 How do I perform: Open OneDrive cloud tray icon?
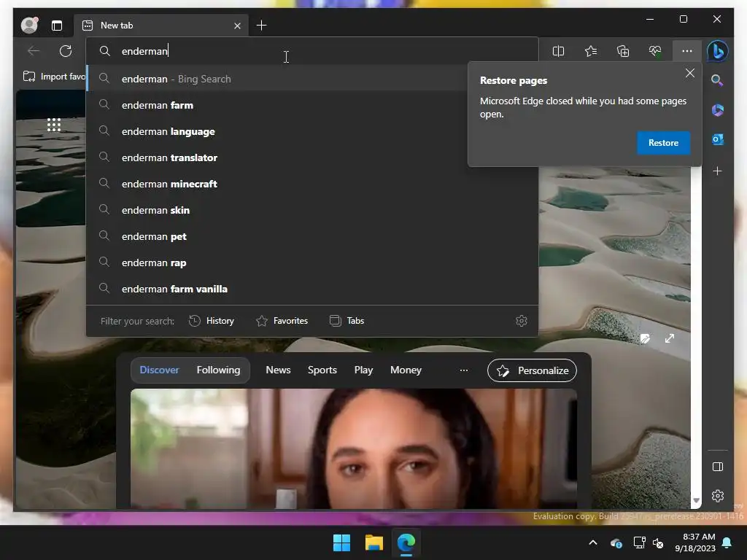point(616,542)
